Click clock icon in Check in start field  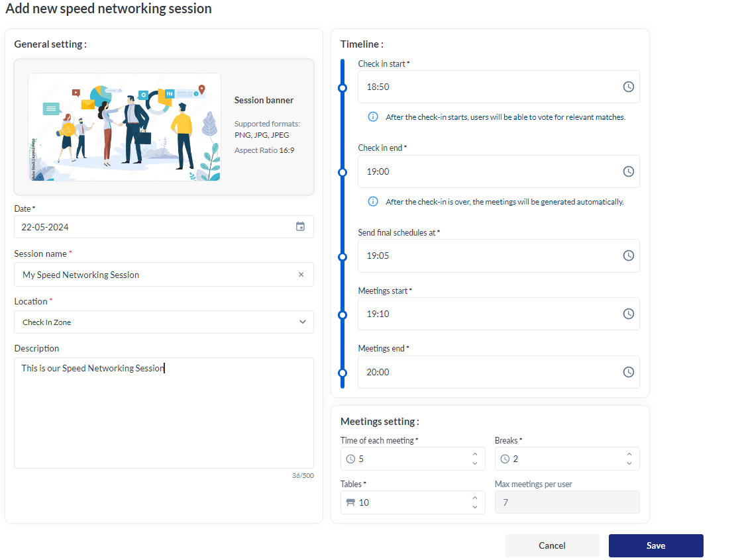point(628,87)
